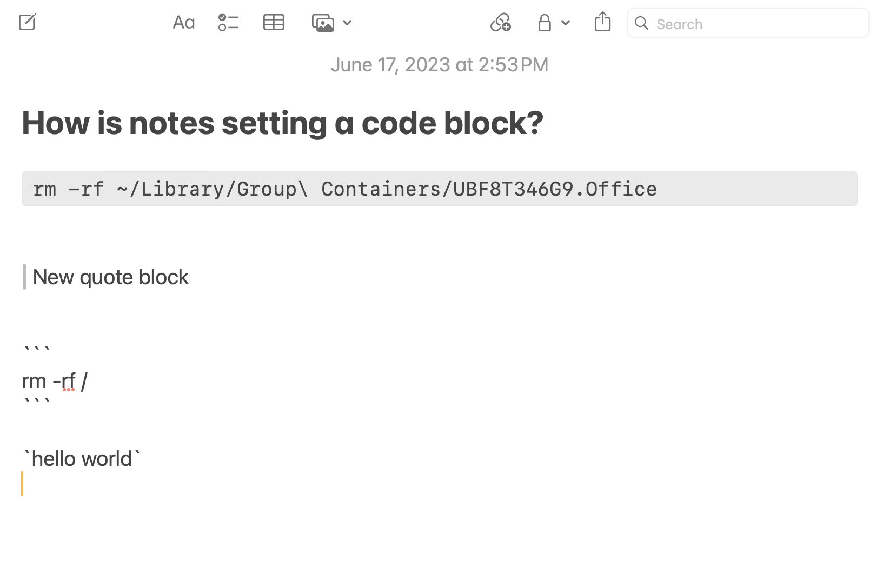Viewport: 876px width, 588px height.
Task: Click the magnifying glass search icon
Action: (641, 23)
